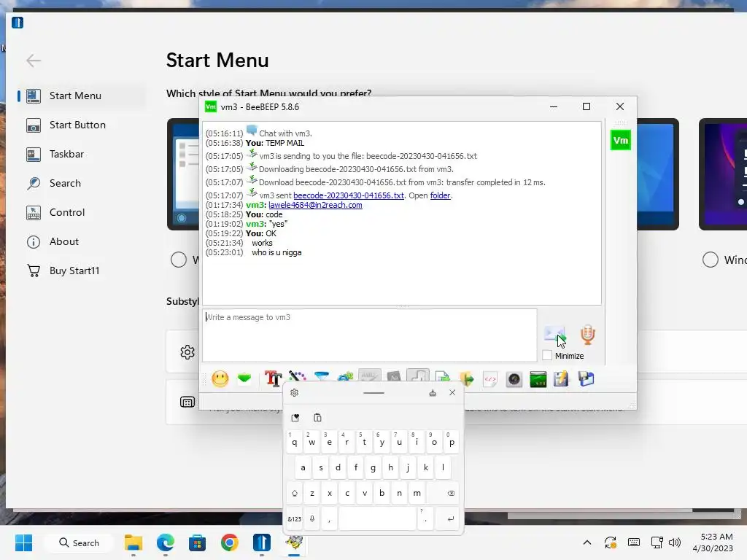Open the beecode-20230430-041656.txt link

pos(349,195)
